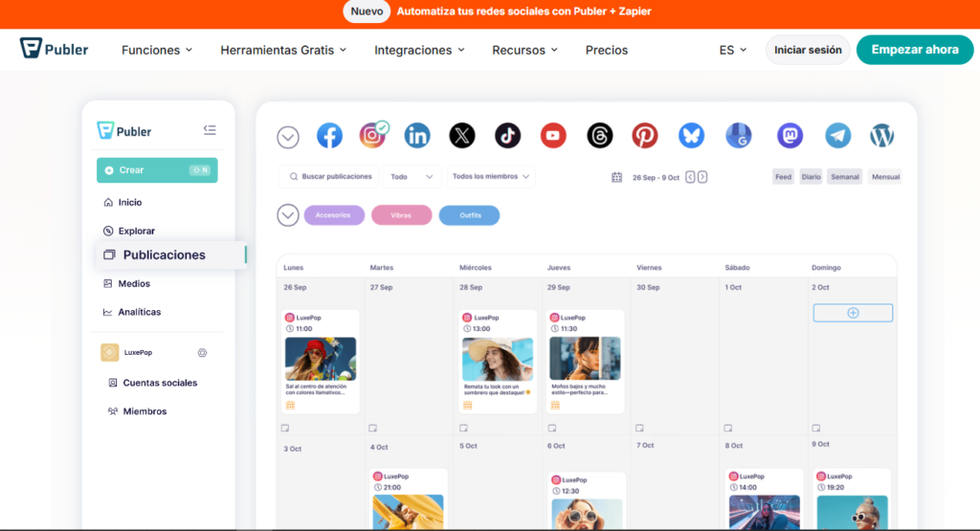The image size is (980, 531).
Task: Select the Pinterest network icon
Action: point(644,136)
